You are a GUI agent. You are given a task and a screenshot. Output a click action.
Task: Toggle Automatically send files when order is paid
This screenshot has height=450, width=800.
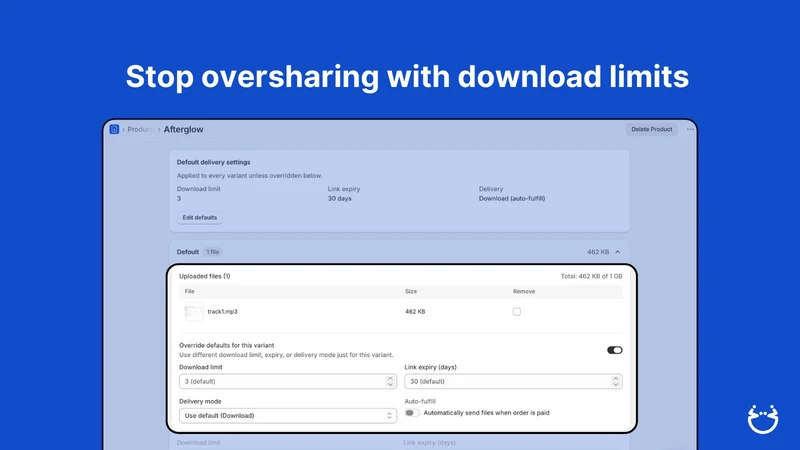click(412, 413)
